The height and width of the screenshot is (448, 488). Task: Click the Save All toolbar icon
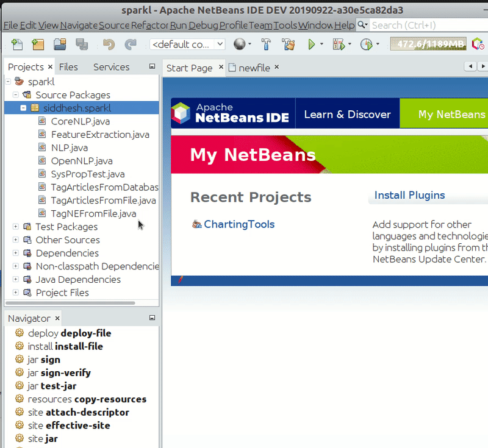click(82, 44)
